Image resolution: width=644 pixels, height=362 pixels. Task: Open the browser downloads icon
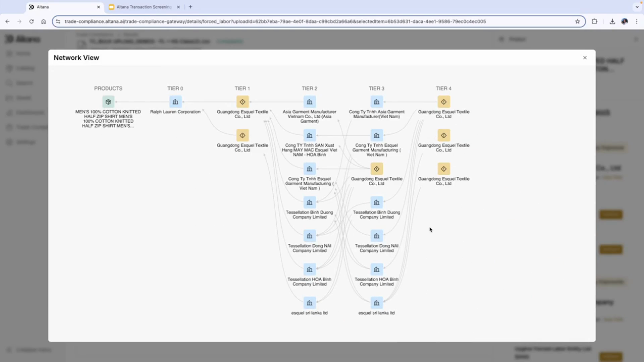click(x=612, y=21)
